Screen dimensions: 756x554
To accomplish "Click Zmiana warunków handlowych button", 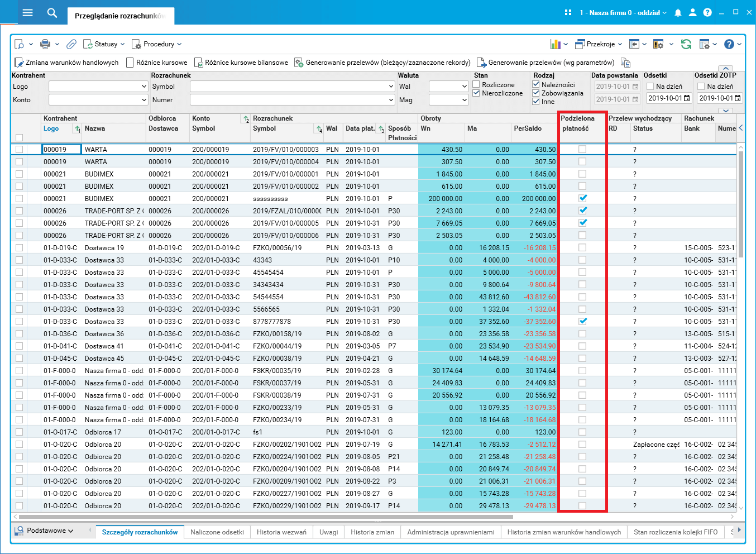I will click(x=67, y=63).
